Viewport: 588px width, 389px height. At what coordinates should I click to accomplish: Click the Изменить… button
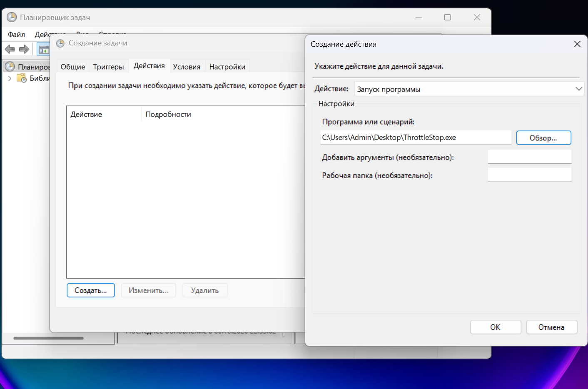[x=149, y=290]
